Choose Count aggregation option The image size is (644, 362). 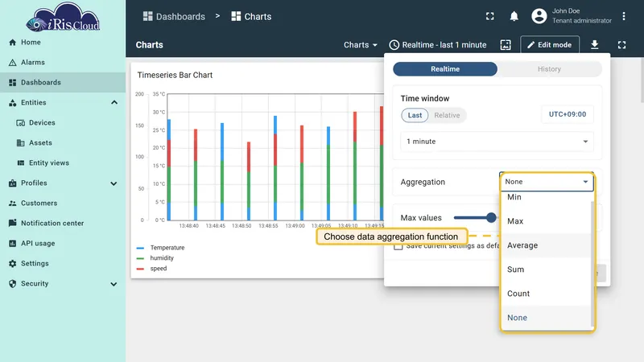point(546,294)
